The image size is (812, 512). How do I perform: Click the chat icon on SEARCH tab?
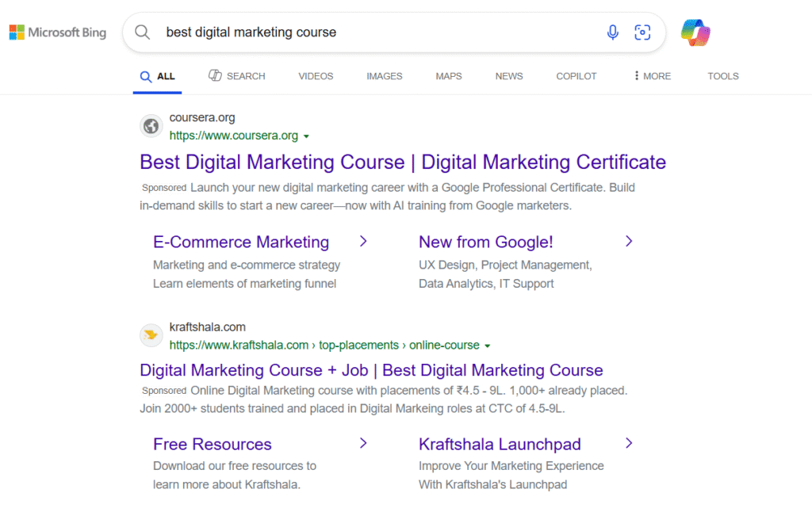215,75
